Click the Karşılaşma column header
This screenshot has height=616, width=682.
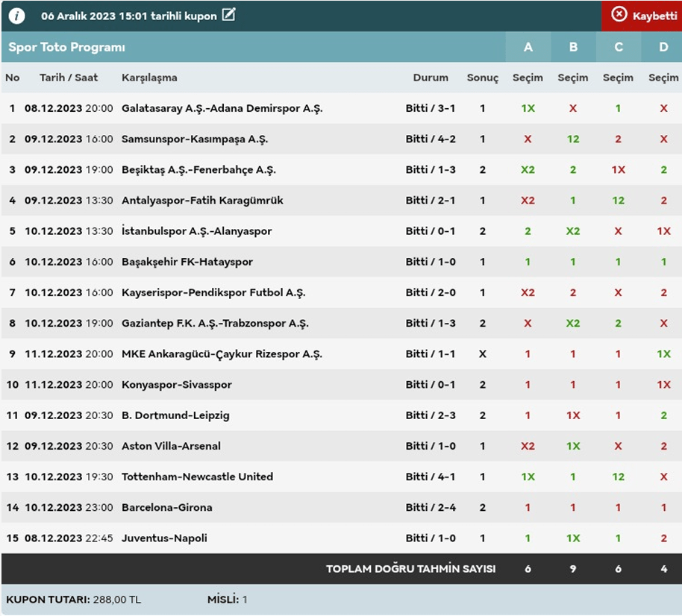click(149, 78)
